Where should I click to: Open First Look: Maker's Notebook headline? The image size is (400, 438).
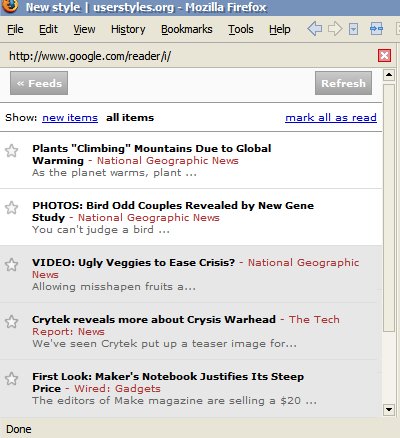[x=168, y=382]
